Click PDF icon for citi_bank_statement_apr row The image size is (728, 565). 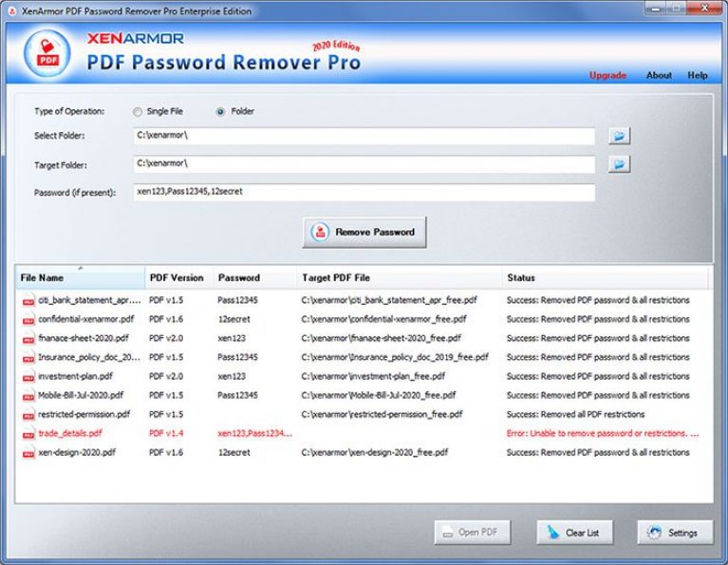tap(28, 301)
